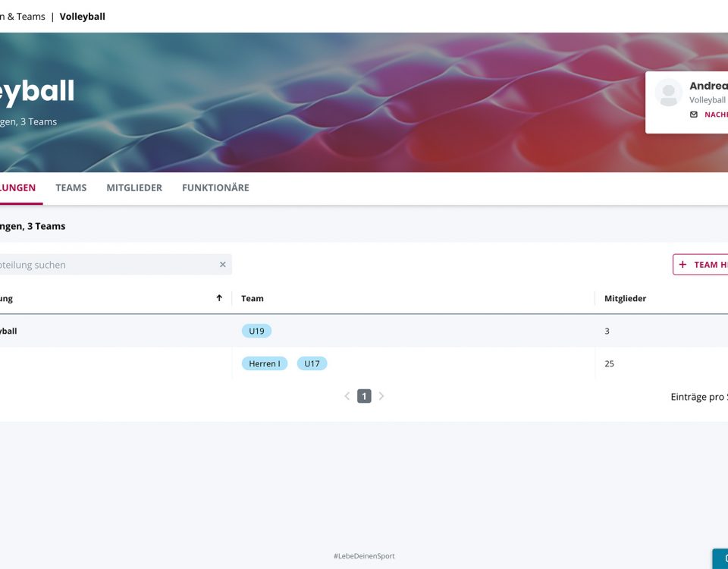Click page number 1 in pagination
728x569 pixels.
pos(364,396)
